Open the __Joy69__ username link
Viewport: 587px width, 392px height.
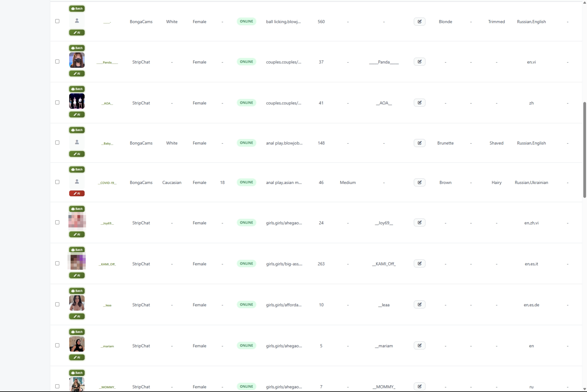click(x=107, y=223)
